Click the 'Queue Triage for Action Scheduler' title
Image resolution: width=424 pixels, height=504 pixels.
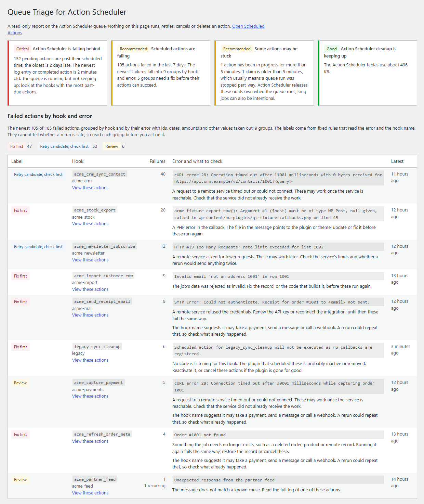67,12
